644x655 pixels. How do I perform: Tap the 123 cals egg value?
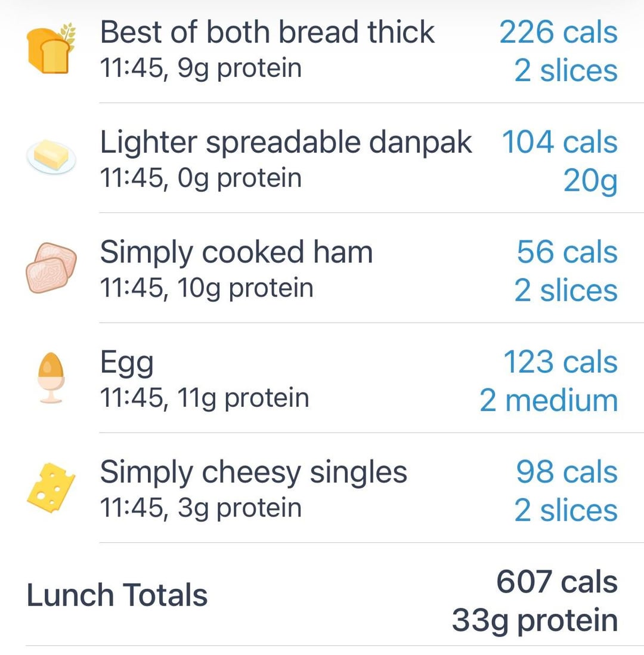(x=560, y=362)
